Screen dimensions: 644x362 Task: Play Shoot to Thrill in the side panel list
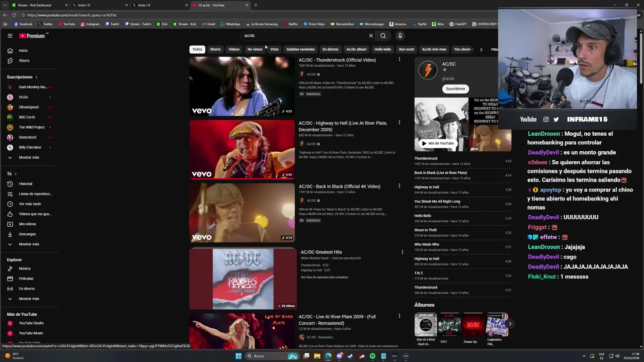click(462, 232)
